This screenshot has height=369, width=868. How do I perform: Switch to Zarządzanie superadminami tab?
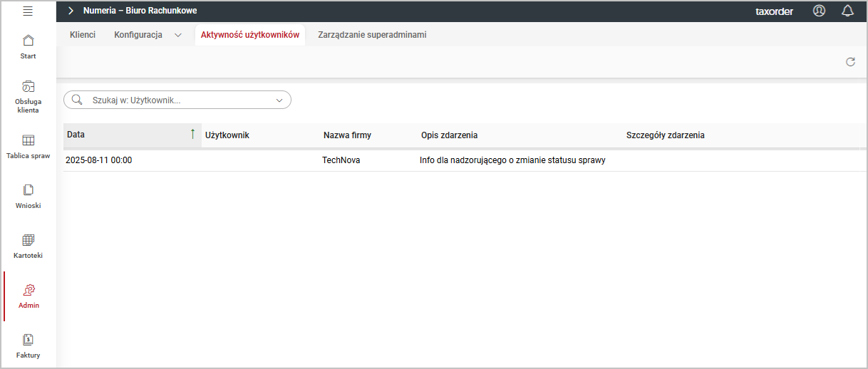point(372,35)
